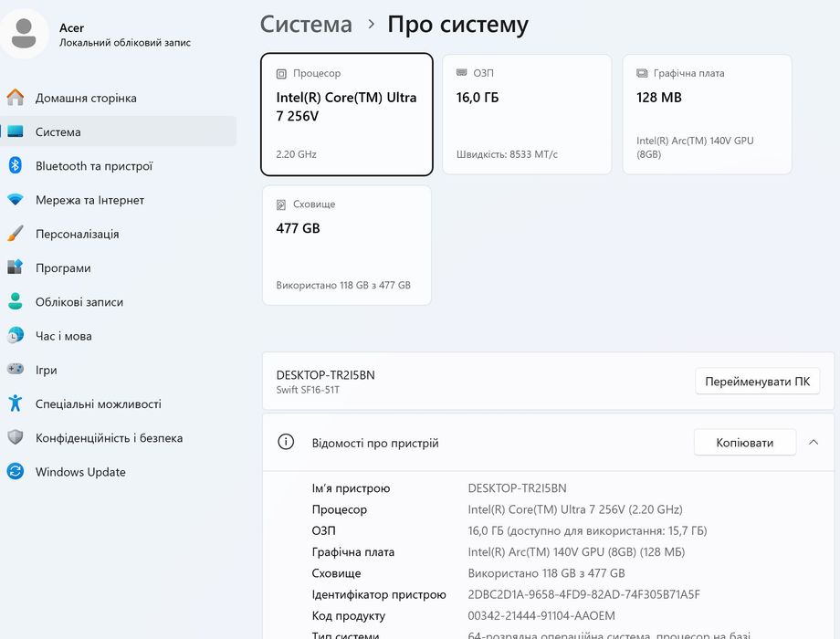This screenshot has height=639, width=840.
Task: Click Графічна плата value Arc 140V GPU (8GB) (128 МБ)
Action: click(x=576, y=551)
